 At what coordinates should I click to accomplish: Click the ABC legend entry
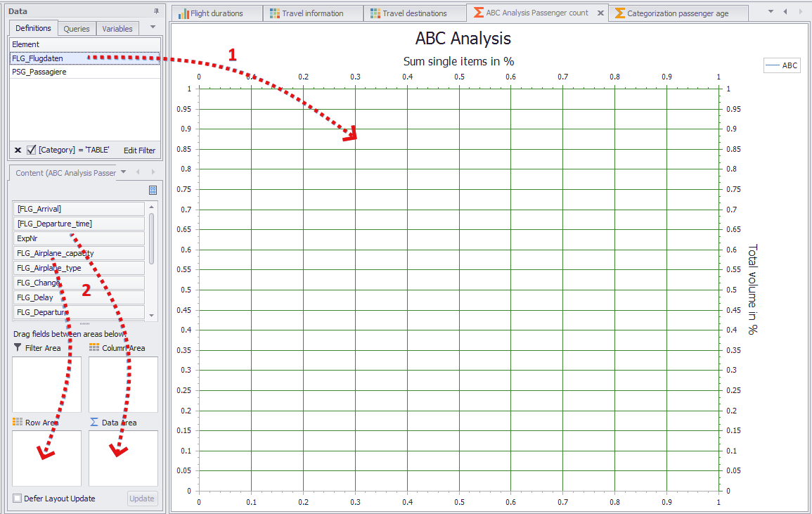[x=782, y=65]
